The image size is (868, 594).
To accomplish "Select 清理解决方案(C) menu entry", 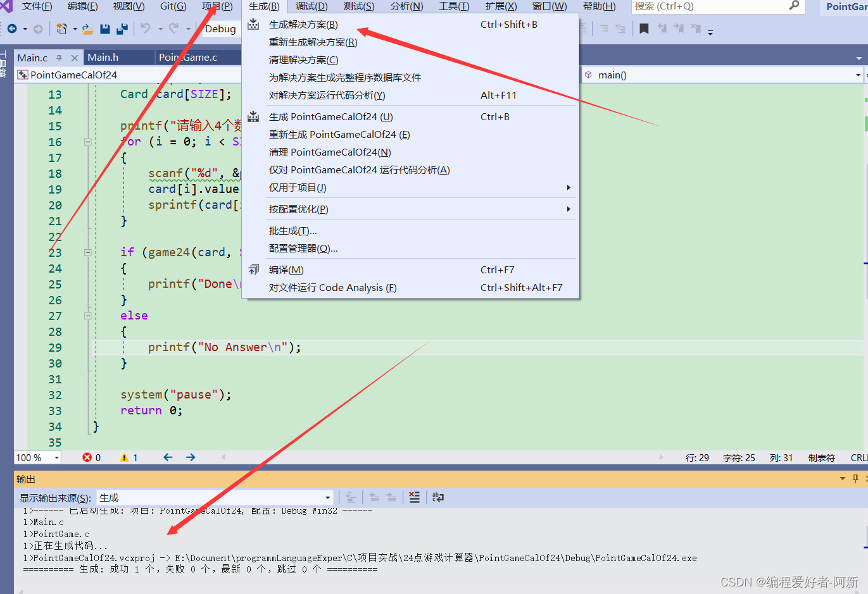I will point(410,60).
